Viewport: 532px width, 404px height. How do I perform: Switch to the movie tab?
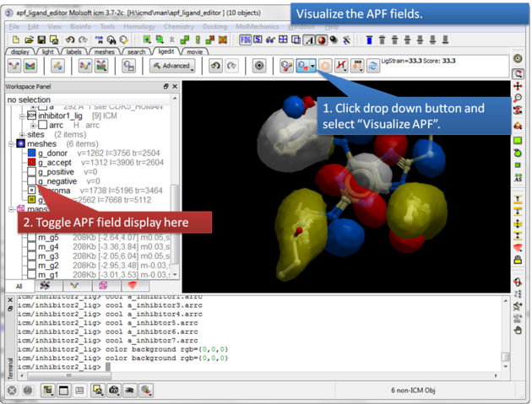(195, 51)
